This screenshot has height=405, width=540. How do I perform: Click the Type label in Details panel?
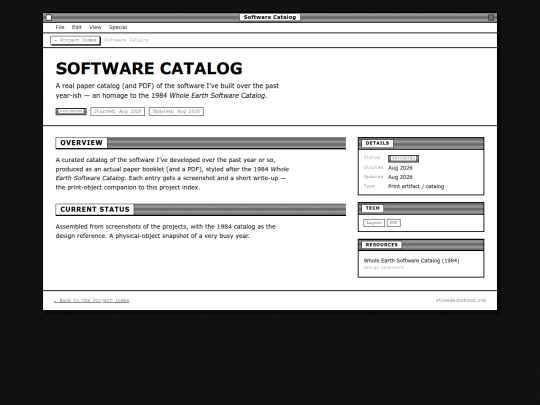(369, 186)
